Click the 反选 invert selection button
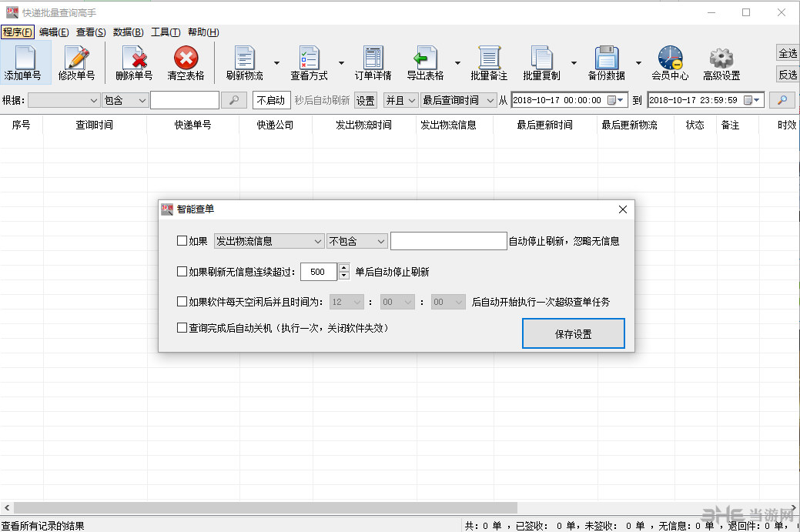 (788, 75)
